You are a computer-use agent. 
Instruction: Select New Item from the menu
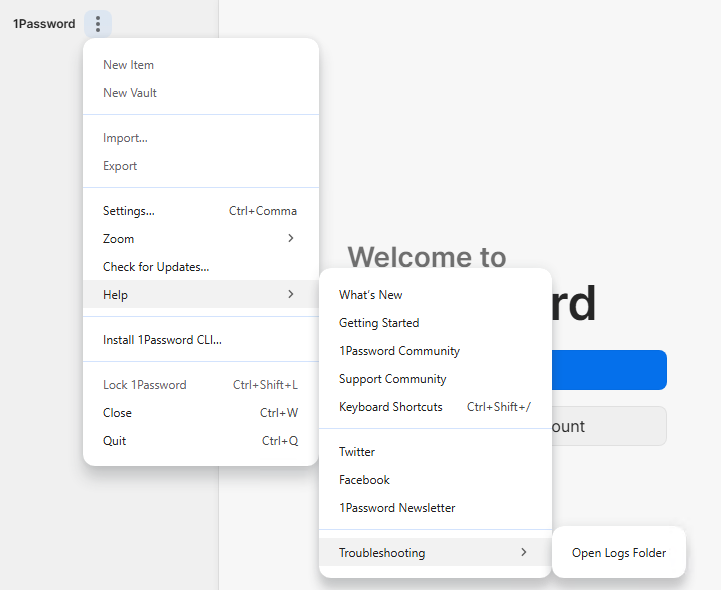pyautogui.click(x=201, y=65)
